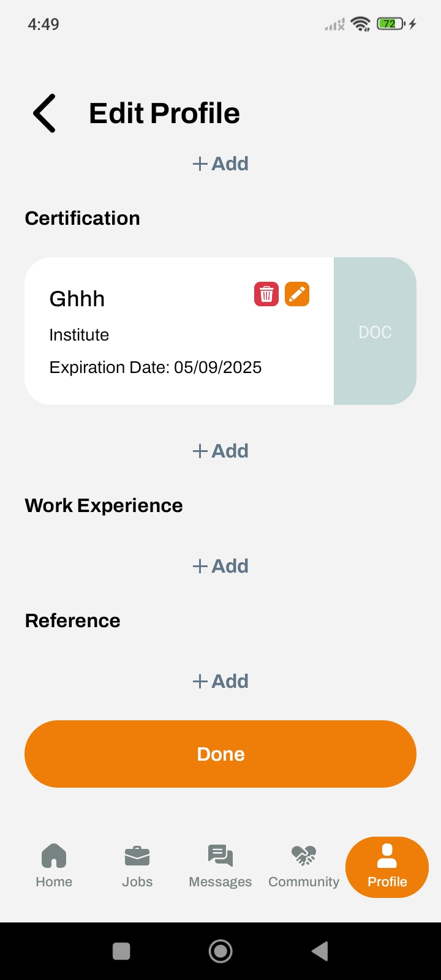Add a new work experience entry
Image resolution: width=441 pixels, height=980 pixels.
221,567
